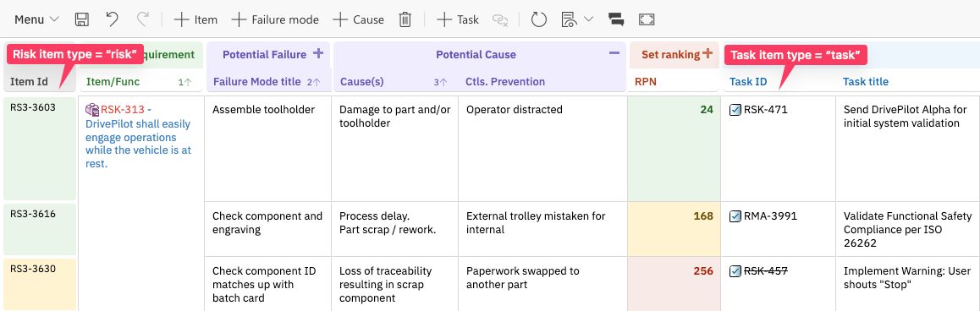
Task: Click the RSK-313 requirement type icon
Action: (x=92, y=110)
